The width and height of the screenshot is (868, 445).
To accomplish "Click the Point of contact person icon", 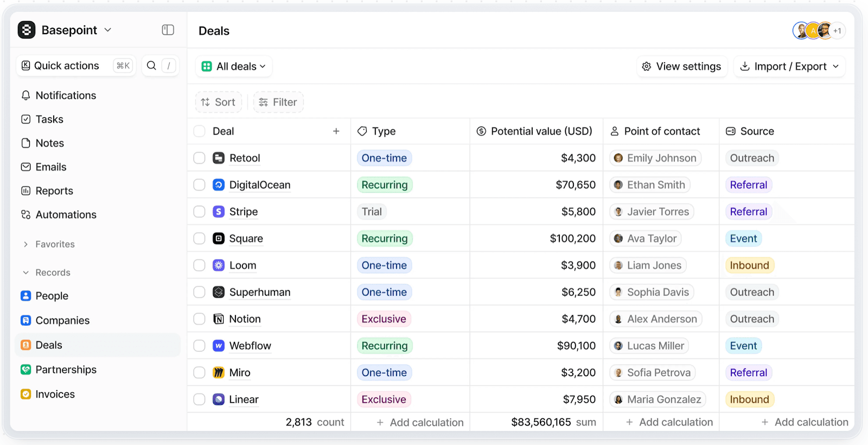I will (615, 131).
